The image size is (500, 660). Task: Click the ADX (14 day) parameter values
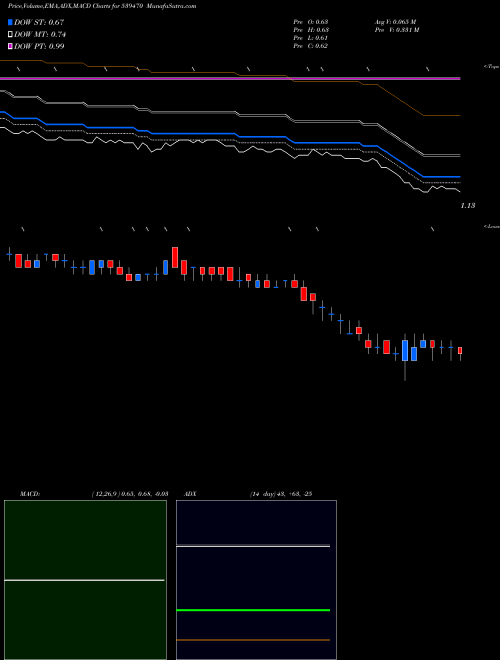tap(280, 493)
